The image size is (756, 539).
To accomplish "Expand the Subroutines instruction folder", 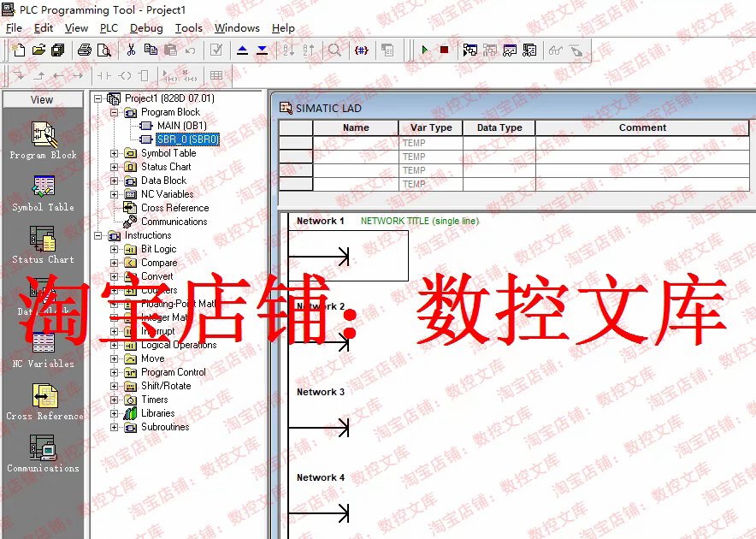I will [115, 428].
